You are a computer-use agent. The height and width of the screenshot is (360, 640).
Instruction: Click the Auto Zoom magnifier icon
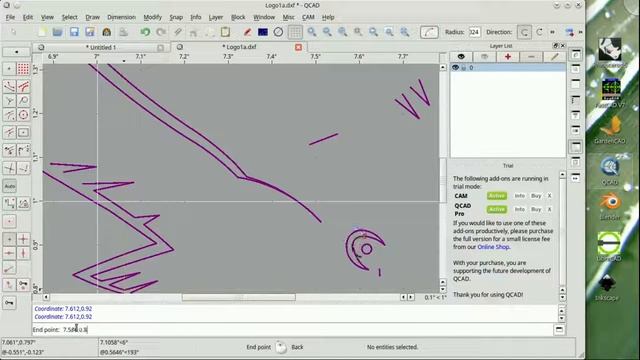343,32
